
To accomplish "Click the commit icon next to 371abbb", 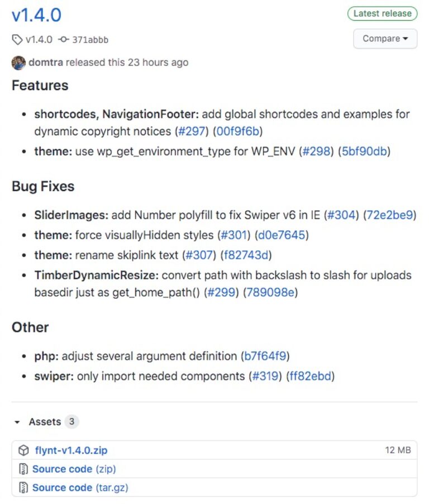I will [63, 39].
